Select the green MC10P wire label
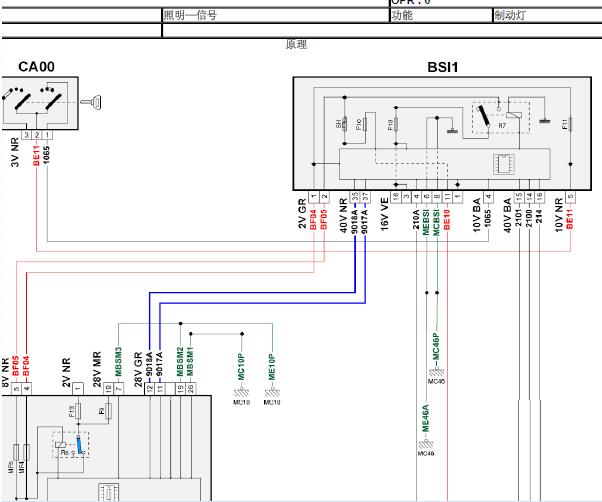The height and width of the screenshot is (502, 602). (241, 367)
